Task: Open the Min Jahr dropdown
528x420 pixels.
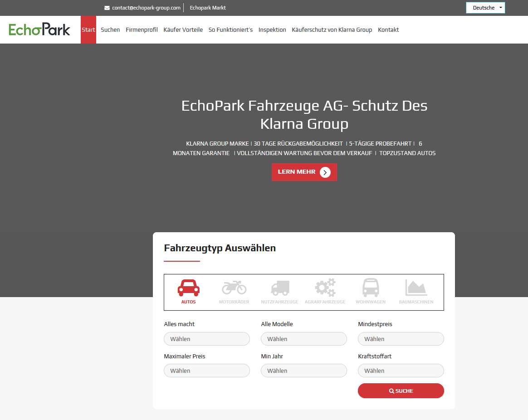Action: pos(304,371)
